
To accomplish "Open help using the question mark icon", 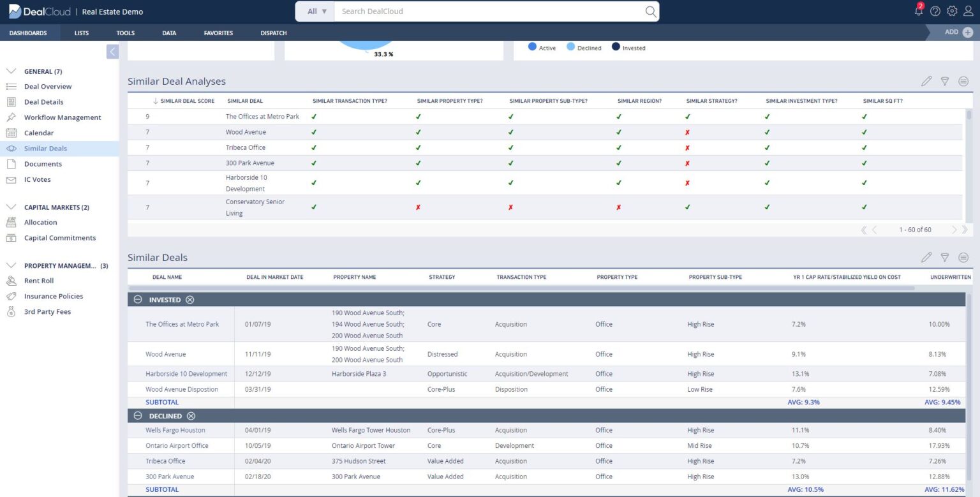I will 935,11.
